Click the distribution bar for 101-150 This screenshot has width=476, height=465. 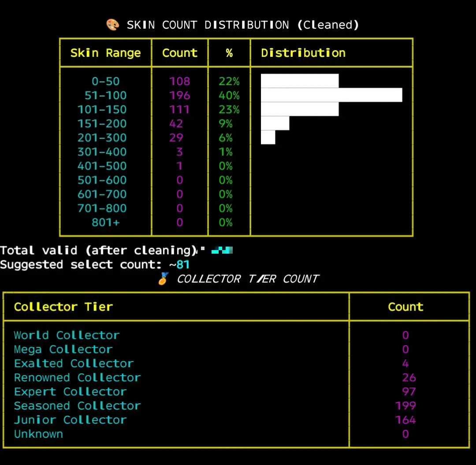[300, 109]
